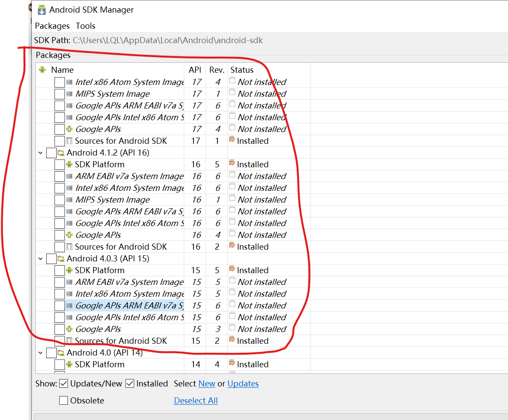Select the Android 4.1.2 (API 16) row
The image size is (508, 420).
click(108, 152)
